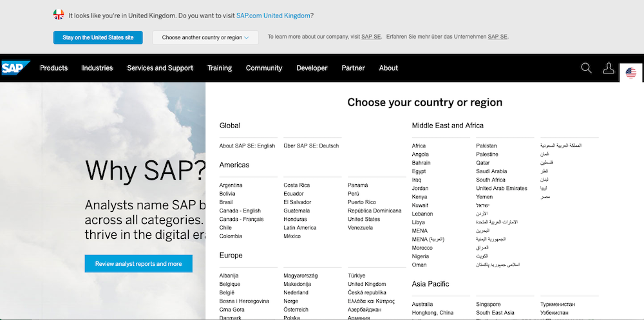Image resolution: width=644 pixels, height=320 pixels.
Task: Open Services and Support menu
Action: click(160, 68)
